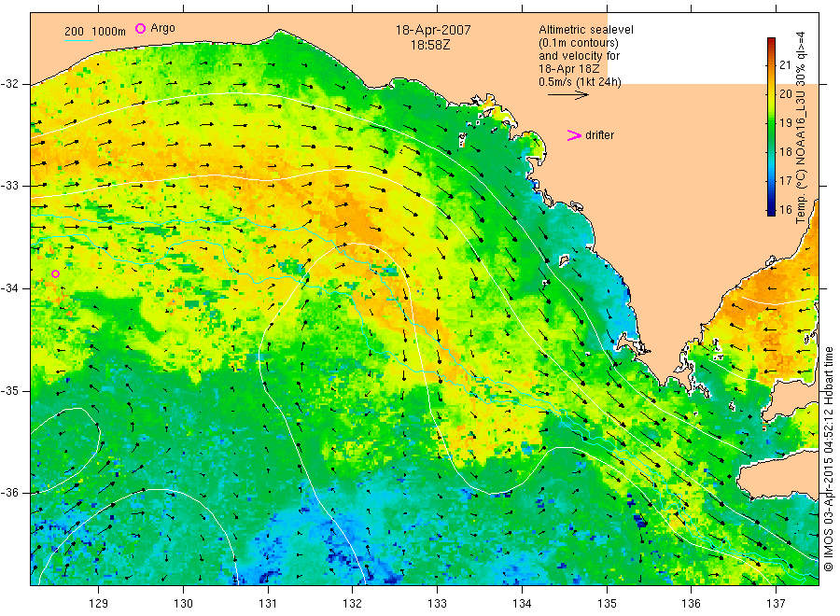Click the time label 18:58Z
The image size is (840, 616).
pyautogui.click(x=430, y=45)
